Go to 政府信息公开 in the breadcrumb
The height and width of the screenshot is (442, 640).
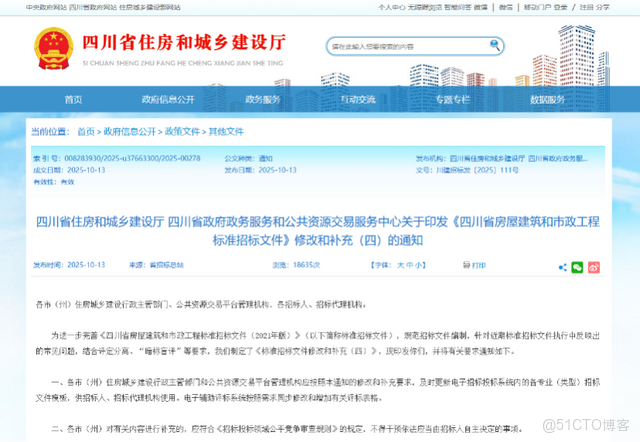point(130,131)
